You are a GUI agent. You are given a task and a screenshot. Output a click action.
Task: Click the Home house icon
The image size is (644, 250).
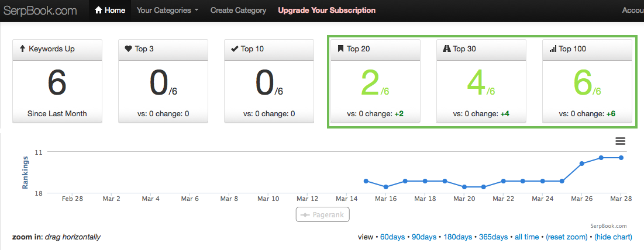(x=99, y=11)
